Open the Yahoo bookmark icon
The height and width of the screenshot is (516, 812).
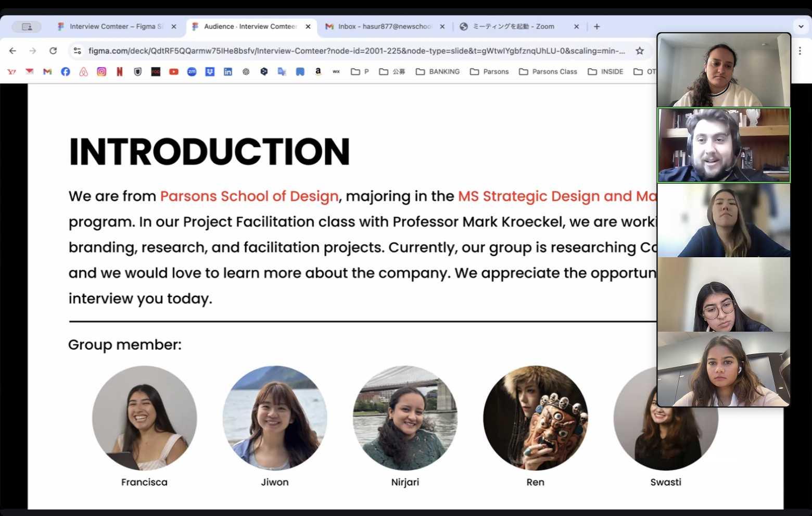[x=11, y=72]
